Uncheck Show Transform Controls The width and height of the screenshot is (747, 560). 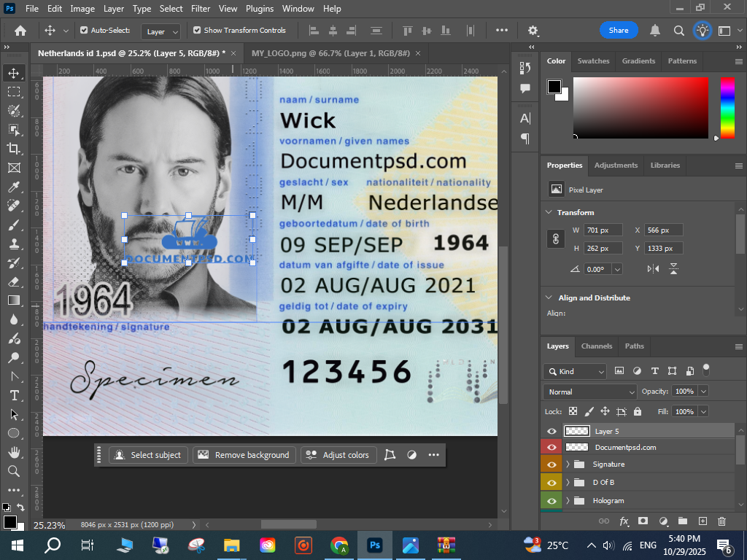[x=197, y=31]
